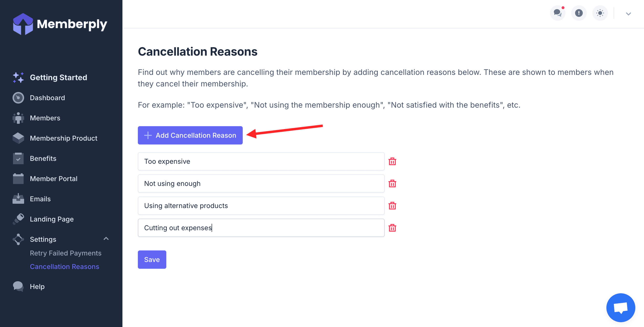Screen dimensions: 644x327
Task: Open the Members section
Action: pyautogui.click(x=45, y=118)
